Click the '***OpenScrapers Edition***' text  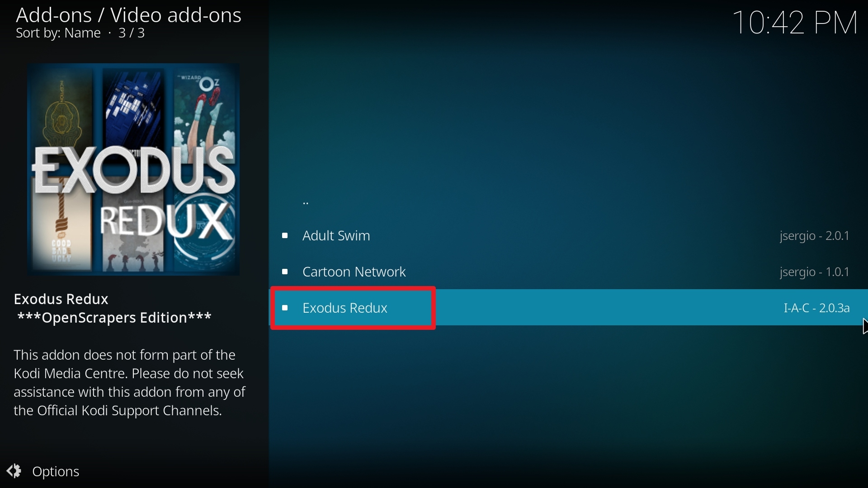(114, 318)
